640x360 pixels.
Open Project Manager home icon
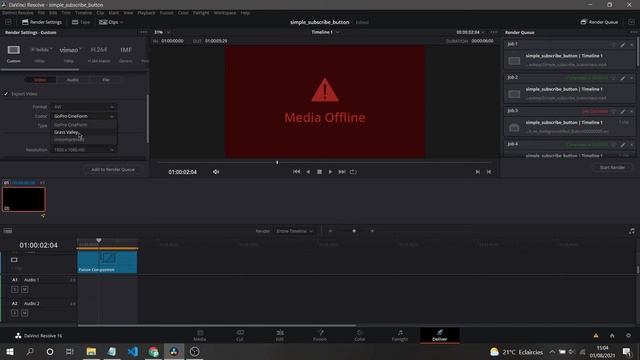click(x=612, y=336)
